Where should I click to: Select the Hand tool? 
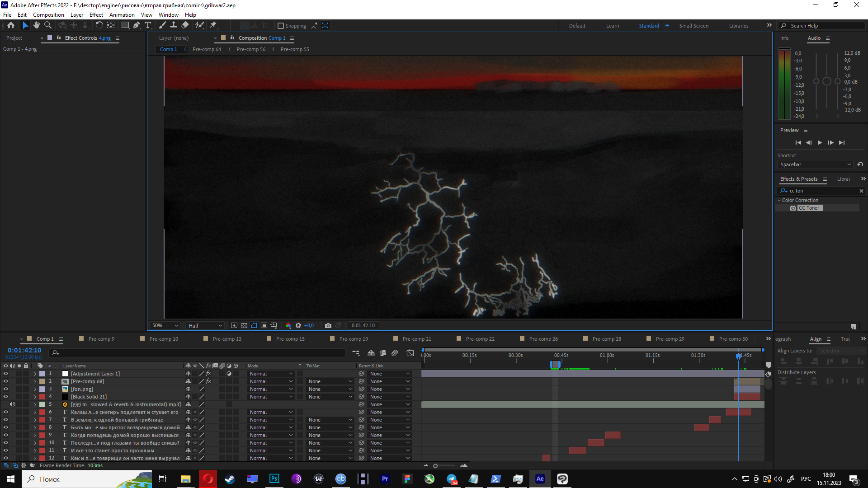[x=37, y=25]
